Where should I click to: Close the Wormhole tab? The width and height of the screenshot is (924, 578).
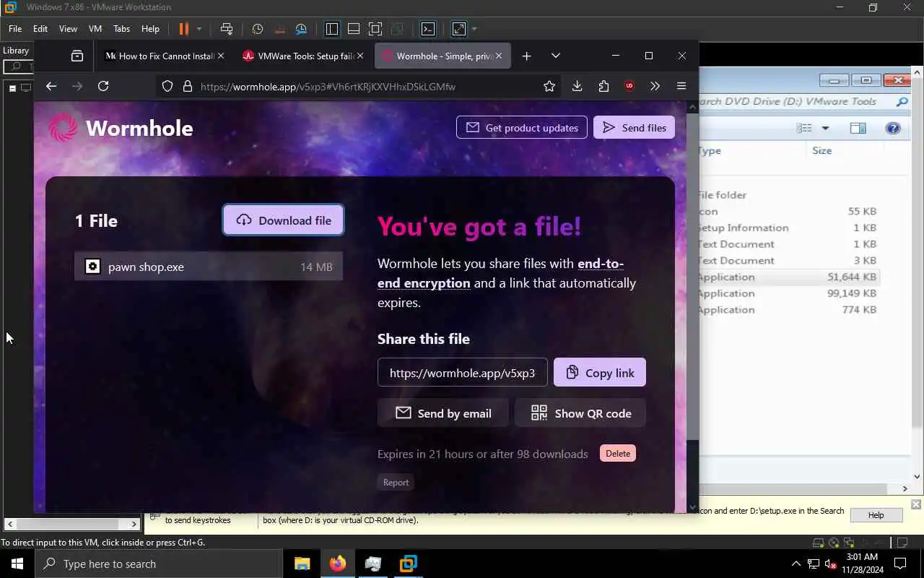click(x=499, y=56)
